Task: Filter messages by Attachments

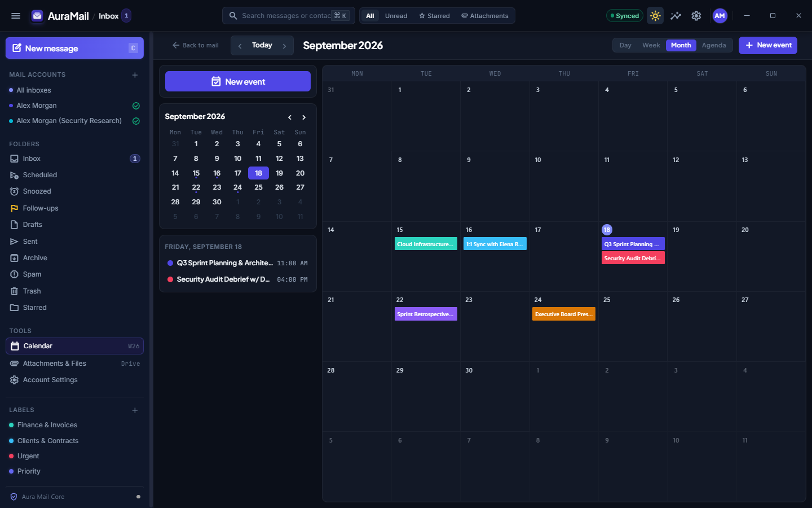Action: pos(485,16)
